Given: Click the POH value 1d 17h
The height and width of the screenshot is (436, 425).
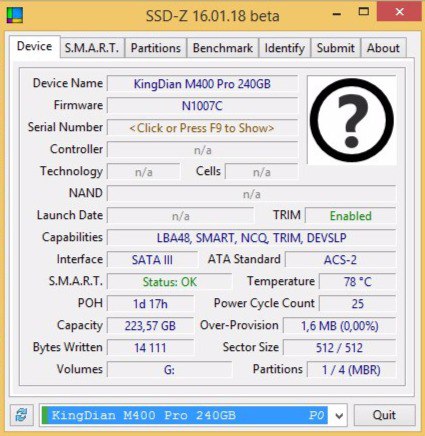Looking at the screenshot, I should [x=150, y=304].
